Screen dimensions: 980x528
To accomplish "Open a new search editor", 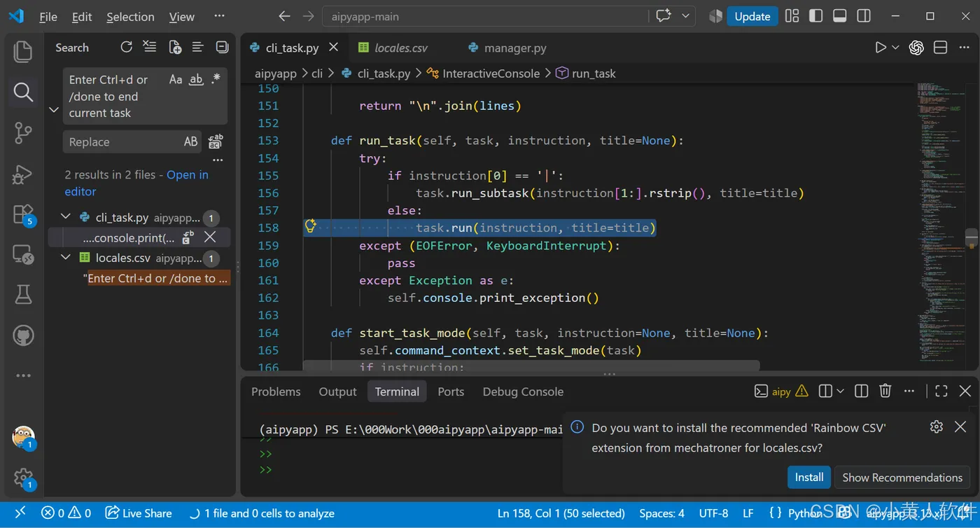I will pos(175,47).
